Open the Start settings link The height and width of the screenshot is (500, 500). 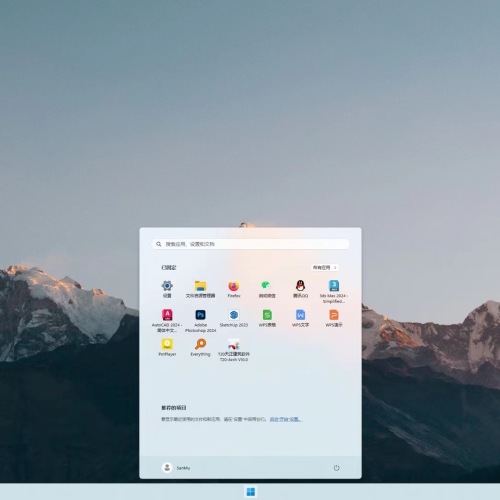pyautogui.click(x=286, y=419)
